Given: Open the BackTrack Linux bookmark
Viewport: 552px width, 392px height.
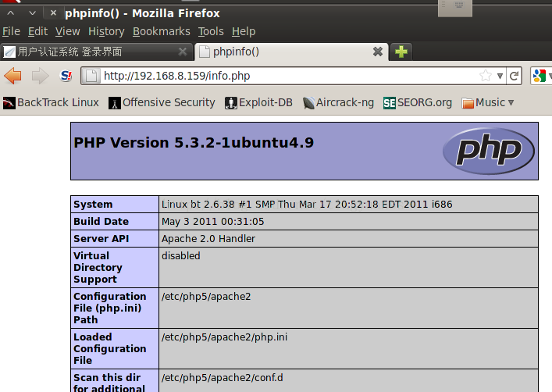Looking at the screenshot, I should pyautogui.click(x=51, y=102).
